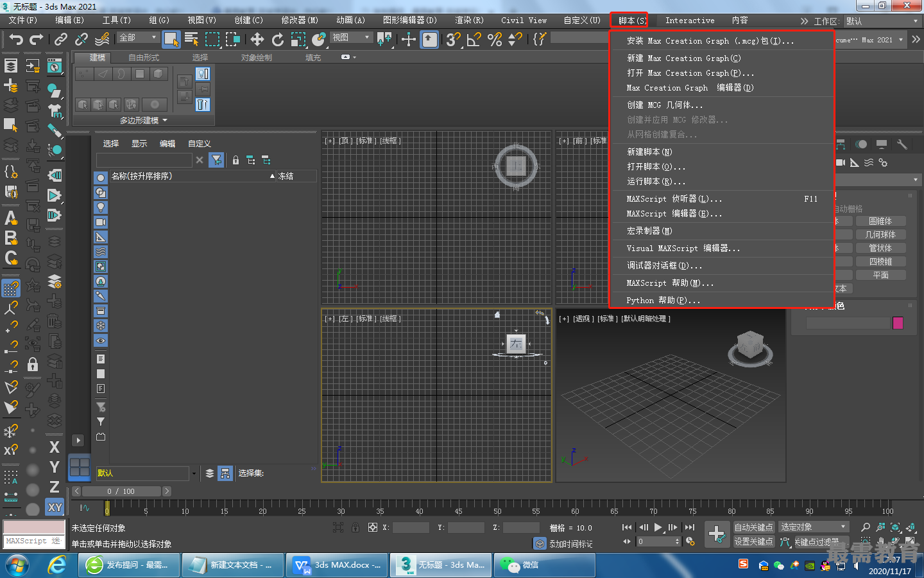The width and height of the screenshot is (924, 578).
Task: Click the large set key plus button
Action: [717, 534]
